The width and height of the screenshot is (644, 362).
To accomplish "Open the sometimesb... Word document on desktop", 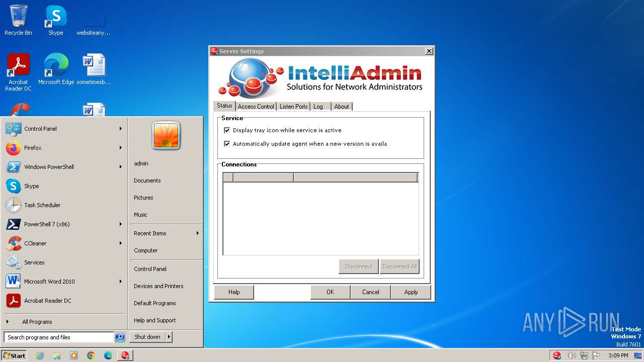I will 94,69.
